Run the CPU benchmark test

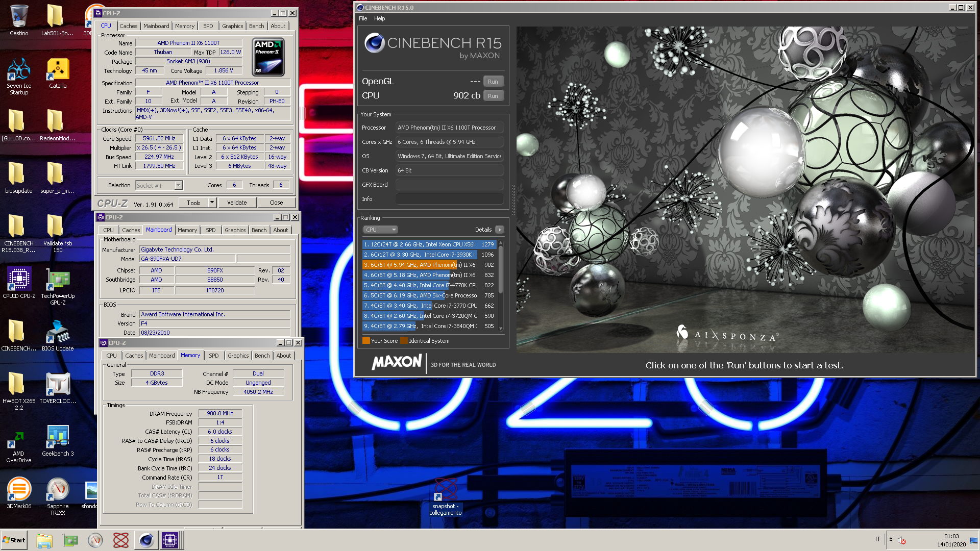pyautogui.click(x=493, y=96)
